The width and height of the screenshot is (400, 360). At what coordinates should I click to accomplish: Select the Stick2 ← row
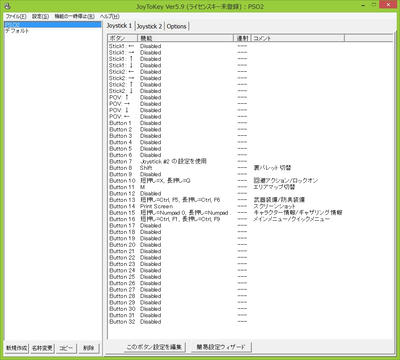250,72
